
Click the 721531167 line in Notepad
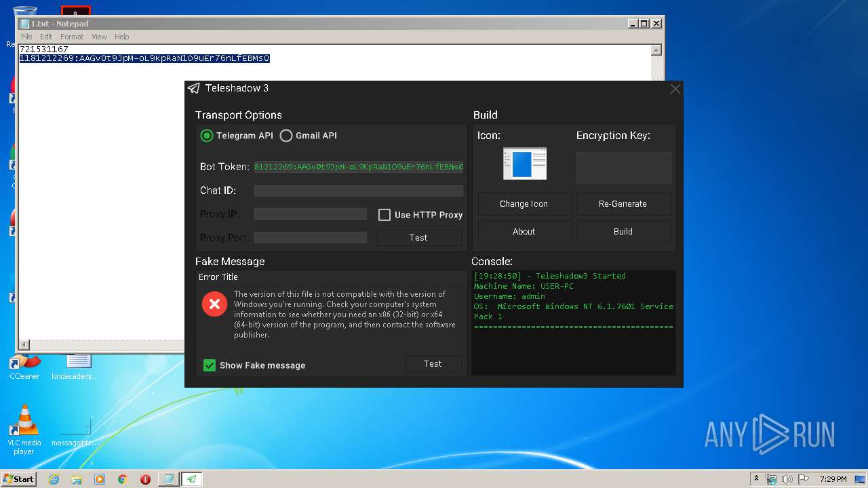pyautogui.click(x=44, y=49)
